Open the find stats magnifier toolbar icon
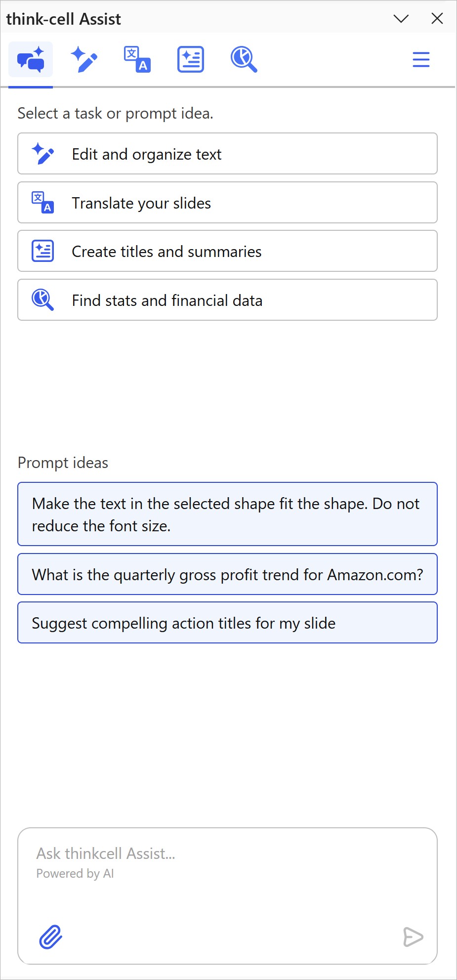The height and width of the screenshot is (980, 457). [244, 60]
